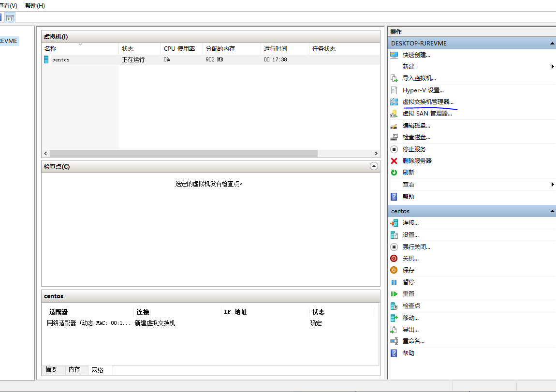556x392 pixels.
Task: Click the 分配的内存 column header
Action: [x=232, y=48]
